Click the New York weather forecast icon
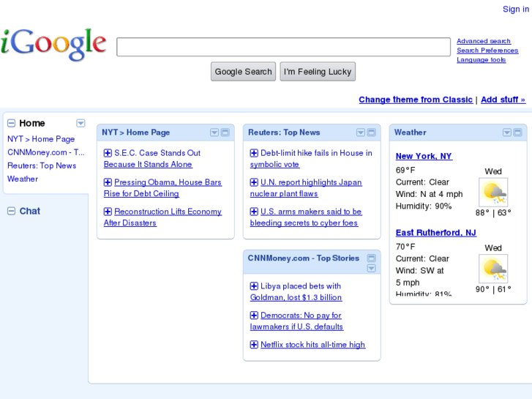This screenshot has height=399, width=532. [493, 193]
